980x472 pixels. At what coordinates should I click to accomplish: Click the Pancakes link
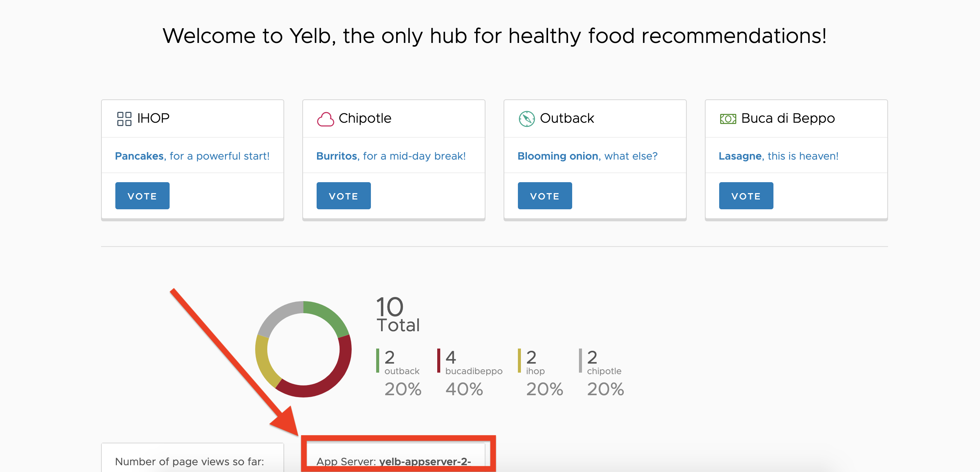(139, 156)
